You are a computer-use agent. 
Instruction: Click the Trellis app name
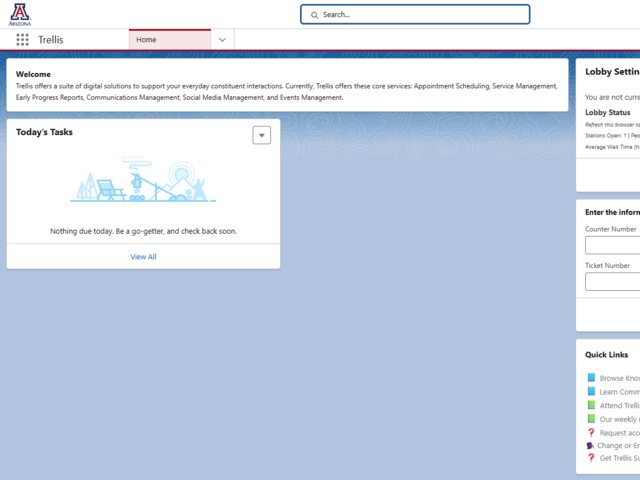click(x=51, y=40)
